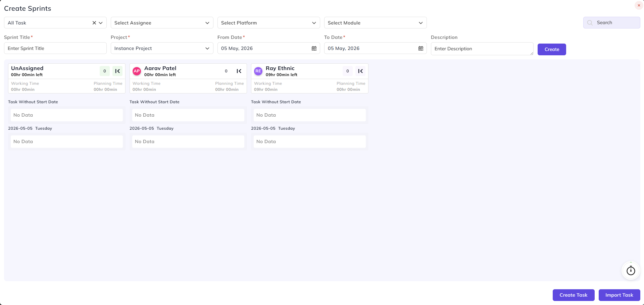Click the Ray Ethnic name heading
The height and width of the screenshot is (305, 644).
tap(280, 68)
